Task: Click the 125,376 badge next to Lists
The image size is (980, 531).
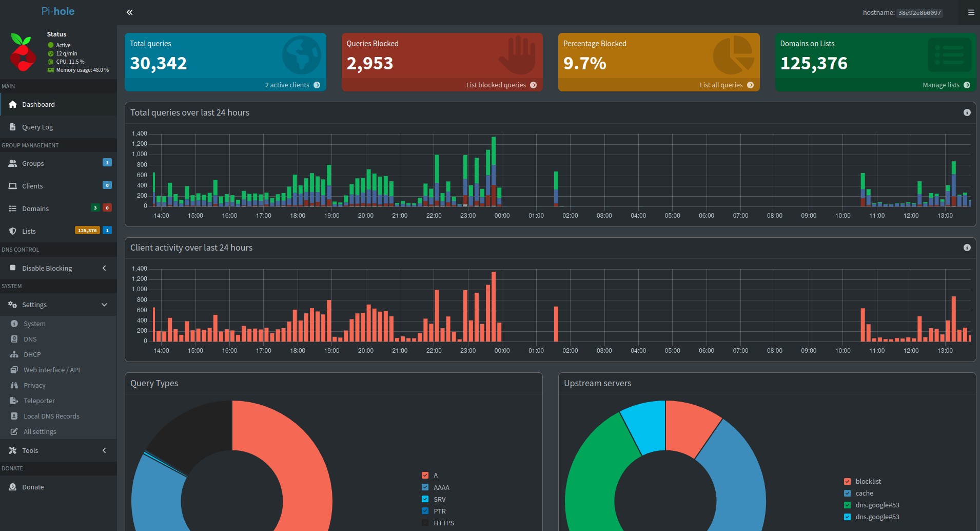Action: click(x=87, y=231)
